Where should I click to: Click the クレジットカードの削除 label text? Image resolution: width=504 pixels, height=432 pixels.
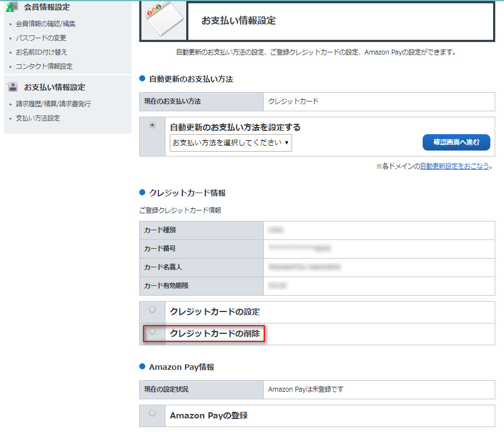[x=215, y=333]
